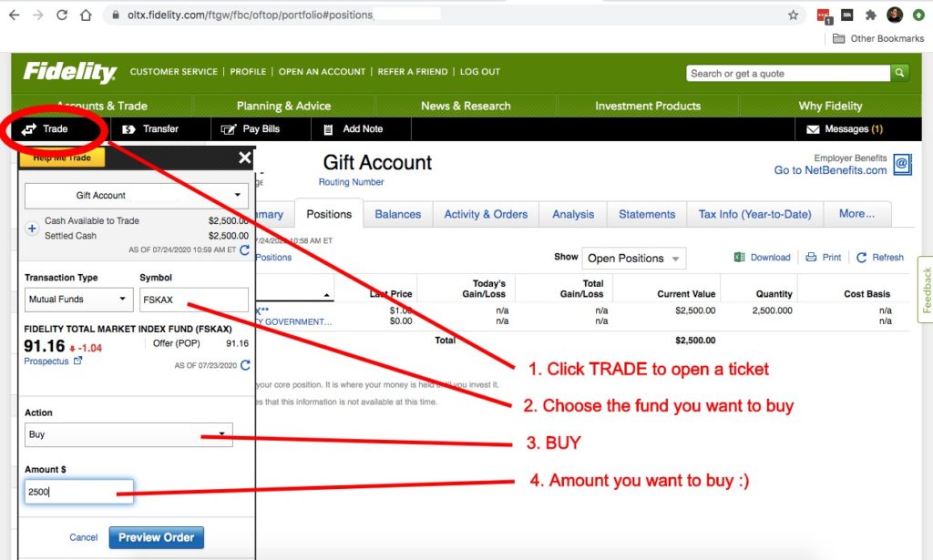The image size is (933, 560).
Task: Switch to the Balances tab
Action: [x=398, y=214]
